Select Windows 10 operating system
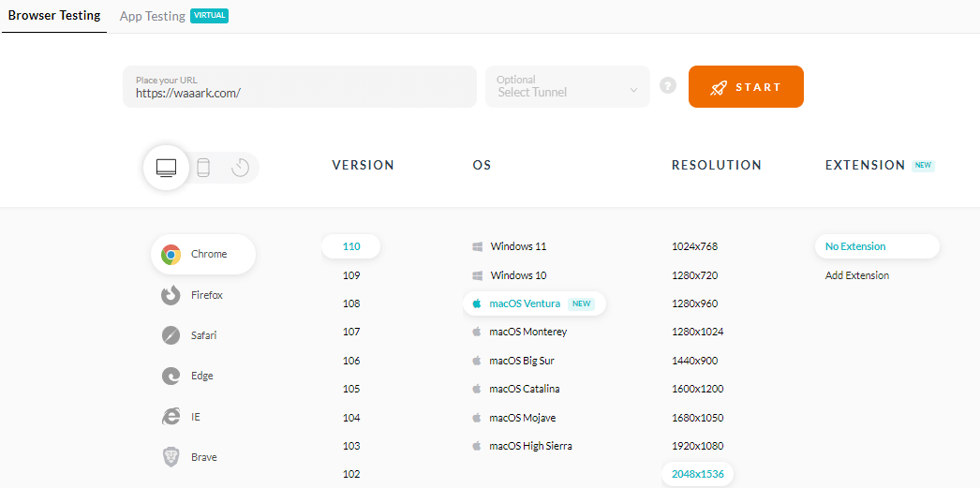Screen dimensions: 980x488 click(518, 275)
